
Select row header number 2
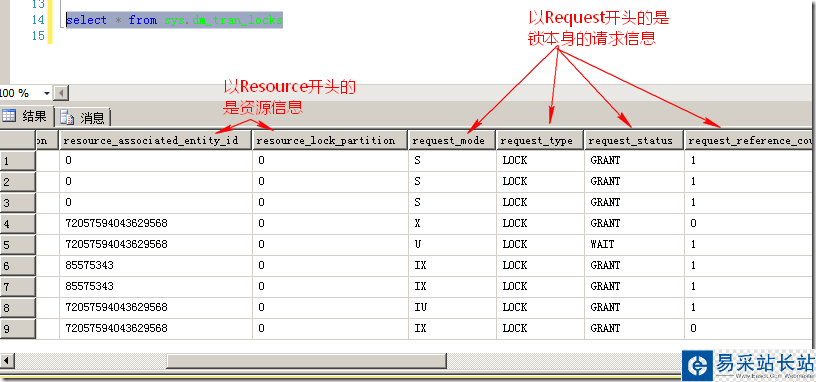[x=18, y=182]
